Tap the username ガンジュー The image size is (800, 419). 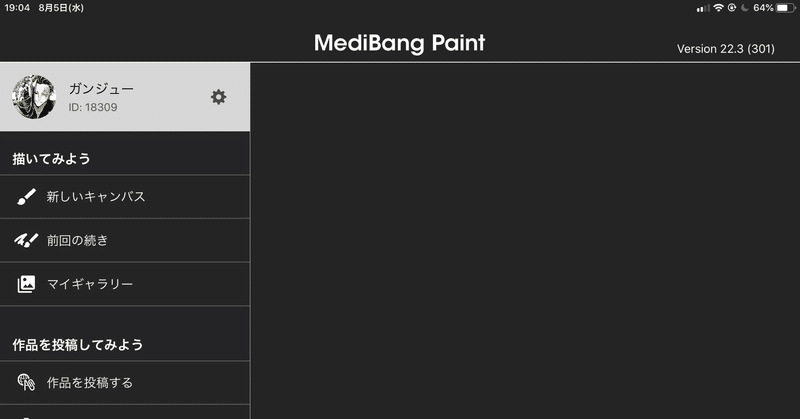[x=101, y=88]
